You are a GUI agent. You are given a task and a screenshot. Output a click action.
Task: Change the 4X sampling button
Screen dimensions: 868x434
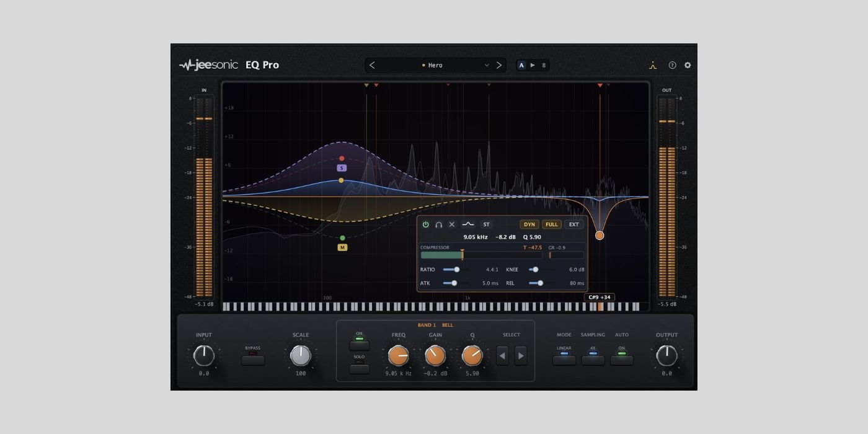click(x=593, y=360)
